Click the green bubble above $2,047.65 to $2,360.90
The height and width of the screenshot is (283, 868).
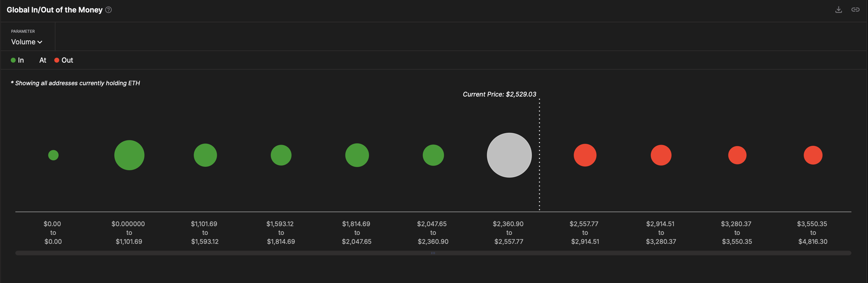pyautogui.click(x=433, y=155)
